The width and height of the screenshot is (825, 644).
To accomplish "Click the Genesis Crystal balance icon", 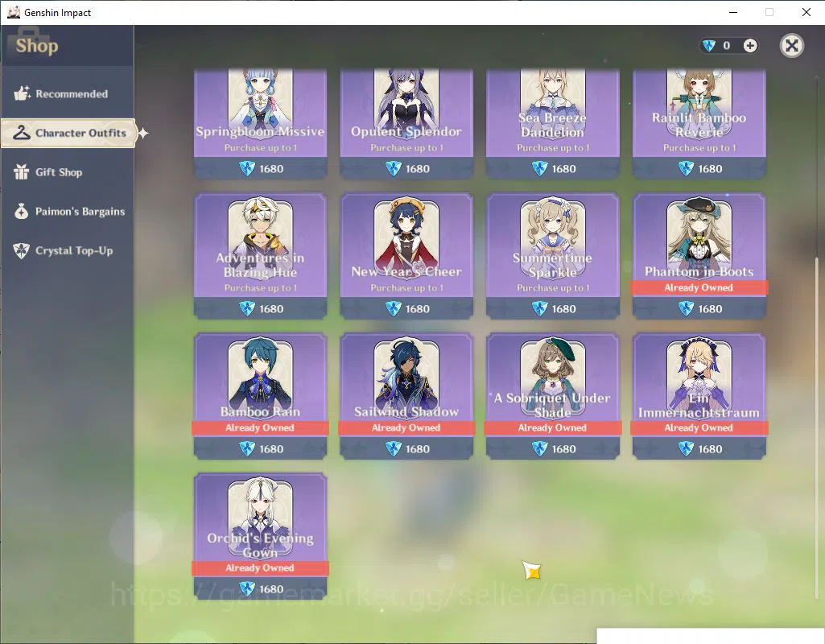I will 709,46.
